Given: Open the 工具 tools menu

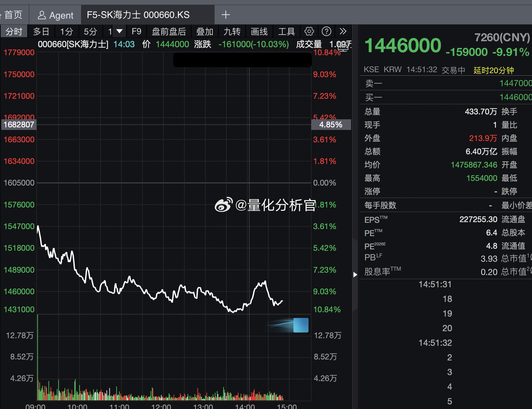Looking at the screenshot, I should [286, 32].
